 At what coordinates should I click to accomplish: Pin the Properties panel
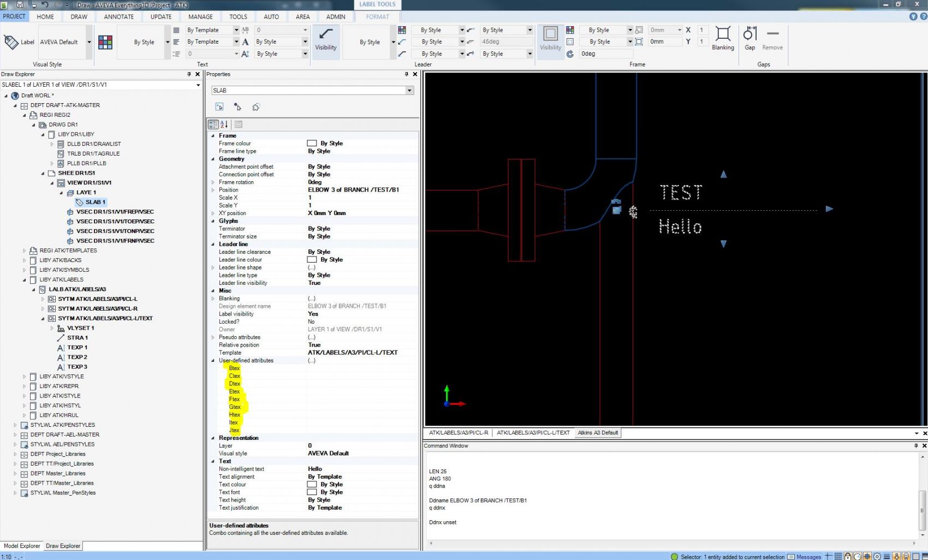point(406,74)
